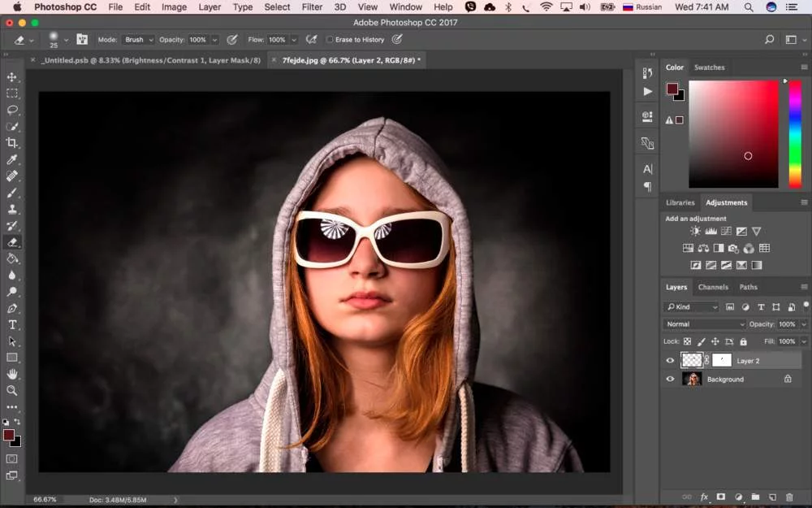This screenshot has width=812, height=508.
Task: Hide Layer 2 visibility eye
Action: click(670, 361)
